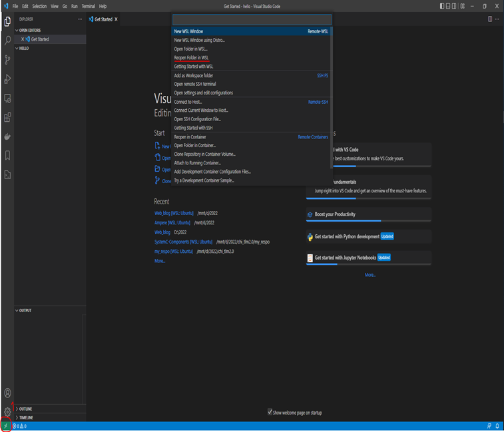This screenshot has width=504, height=432.
Task: Toggle panel layout icon in title bar
Action: tap(448, 6)
